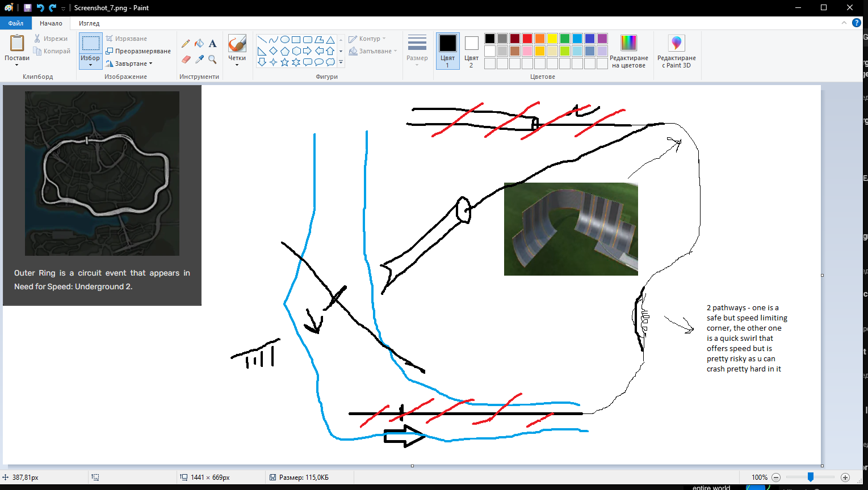Open the Преоразмеряване resize dialog
Viewport: 868px width, 490px height.
138,50
